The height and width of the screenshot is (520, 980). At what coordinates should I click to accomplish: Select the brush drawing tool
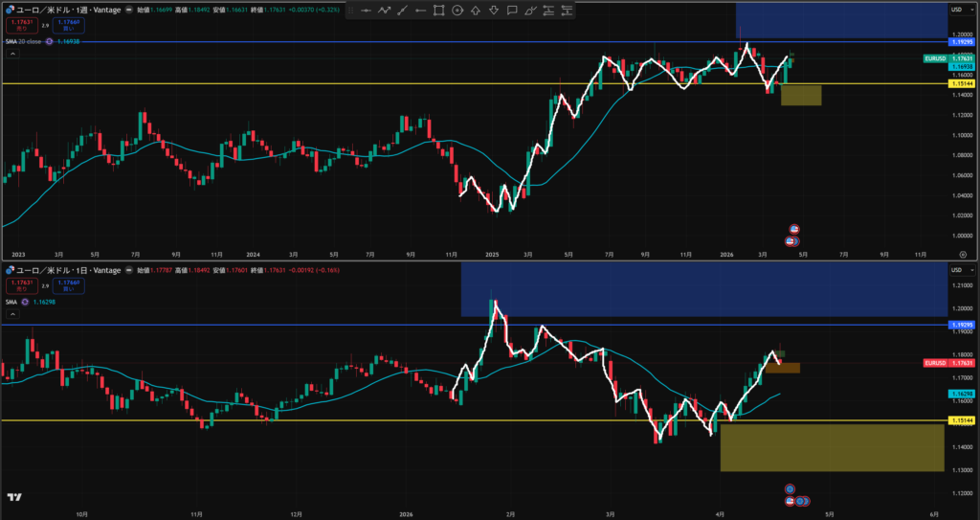530,11
